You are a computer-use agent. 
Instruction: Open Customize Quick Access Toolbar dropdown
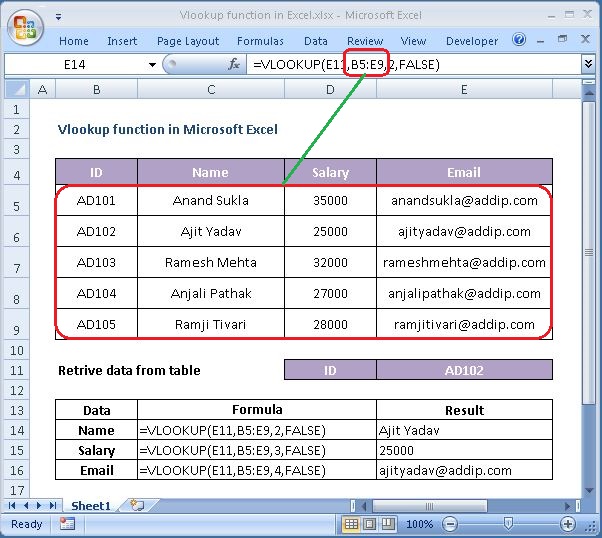point(58,17)
